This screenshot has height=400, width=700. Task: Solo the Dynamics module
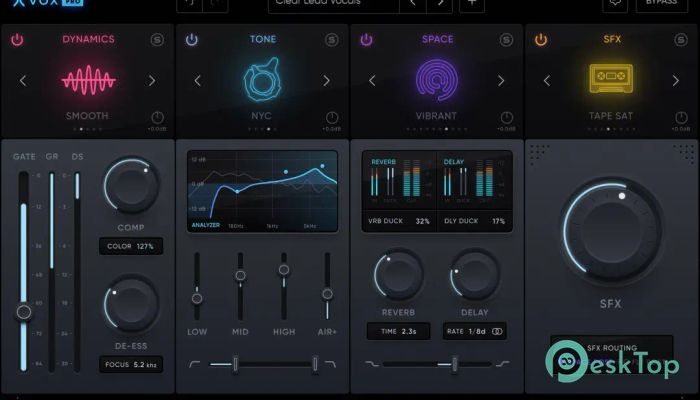pyautogui.click(x=157, y=40)
